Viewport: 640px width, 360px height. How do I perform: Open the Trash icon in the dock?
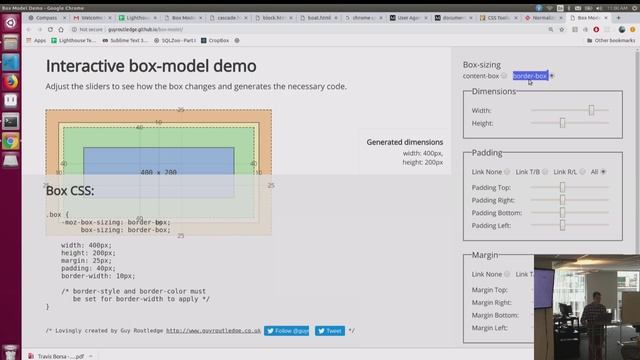(x=11, y=352)
